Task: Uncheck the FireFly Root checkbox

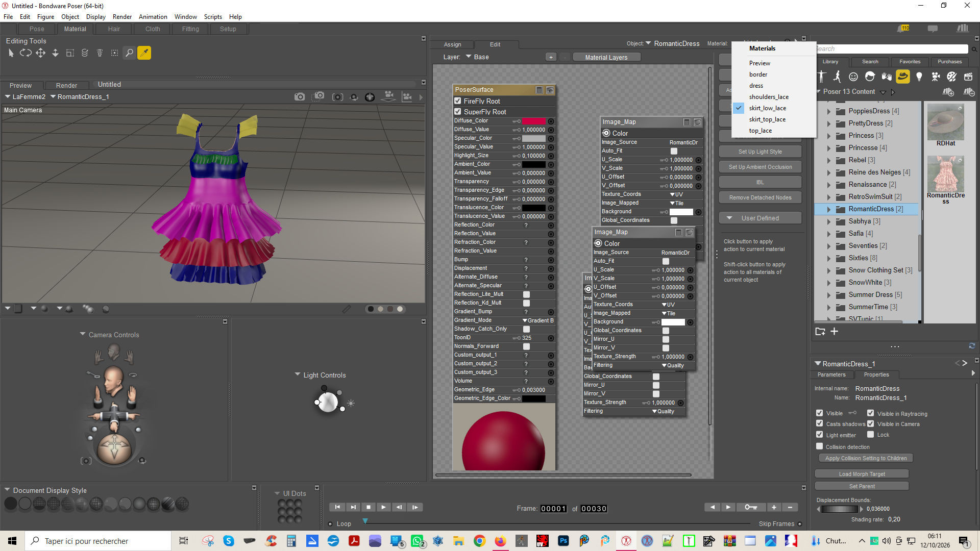Action: point(458,101)
